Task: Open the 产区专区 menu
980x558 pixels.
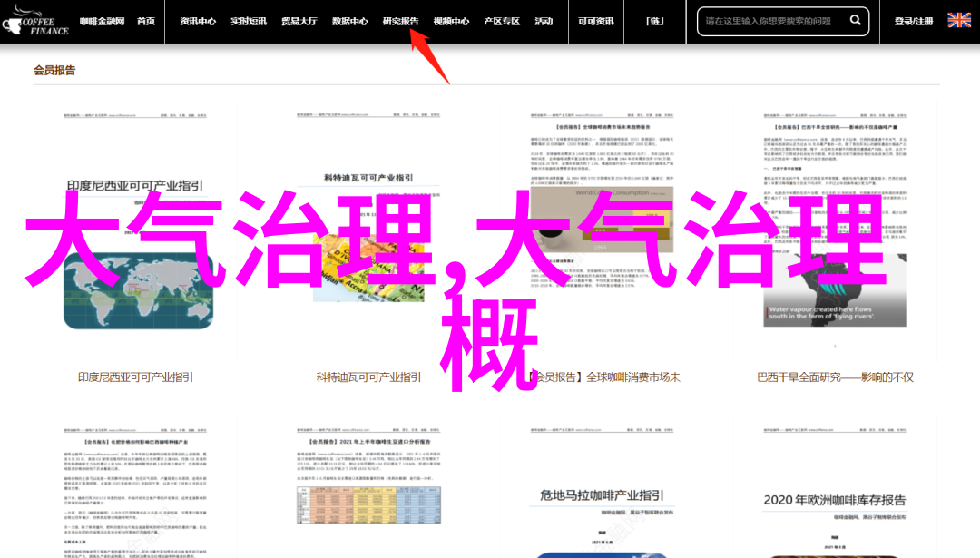Action: click(x=501, y=21)
